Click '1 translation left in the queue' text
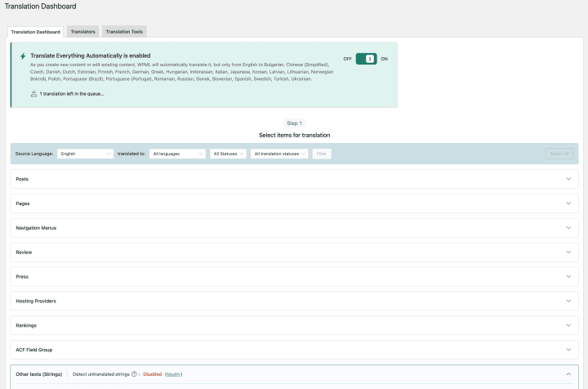588x389 pixels. pyautogui.click(x=72, y=94)
